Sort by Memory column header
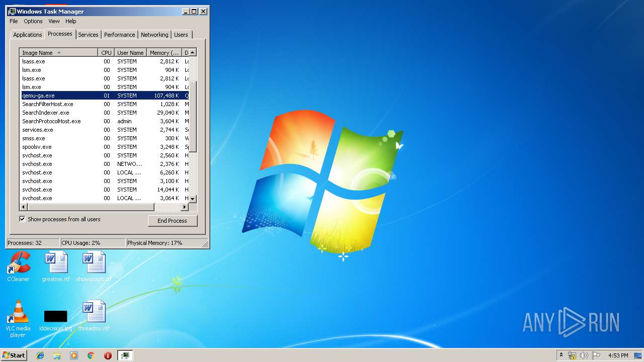 pos(165,52)
